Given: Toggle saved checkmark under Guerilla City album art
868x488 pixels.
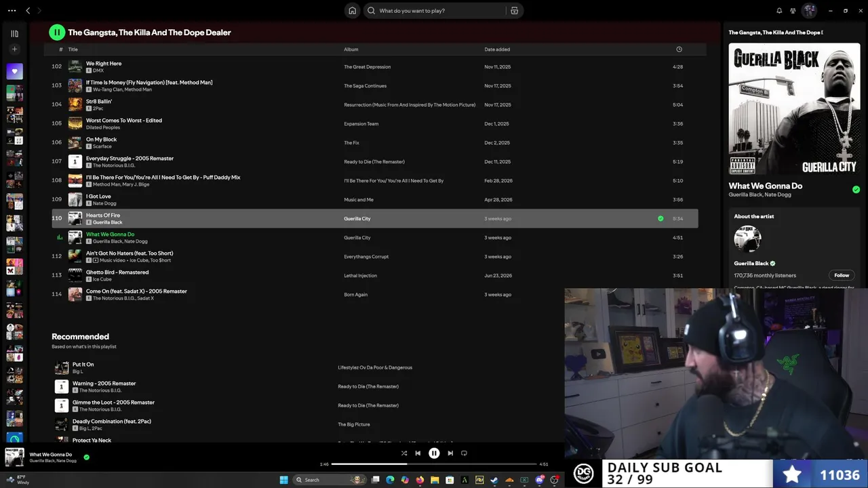Looking at the screenshot, I should (x=856, y=190).
